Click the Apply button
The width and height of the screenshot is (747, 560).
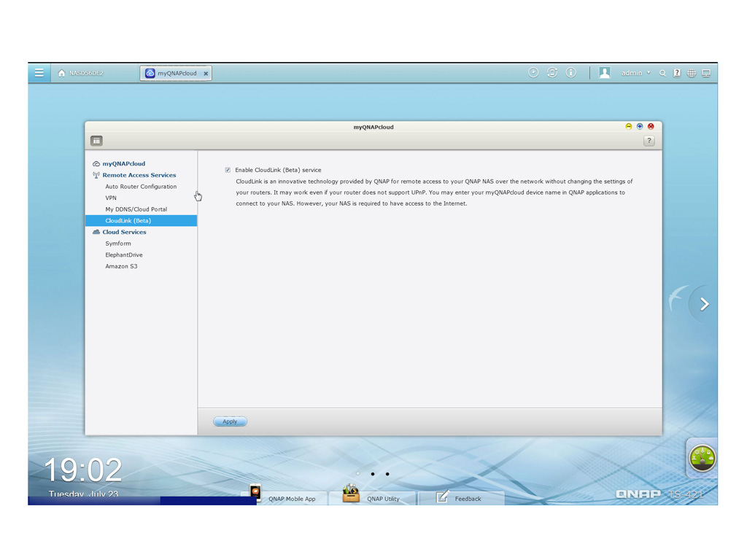[x=230, y=421]
